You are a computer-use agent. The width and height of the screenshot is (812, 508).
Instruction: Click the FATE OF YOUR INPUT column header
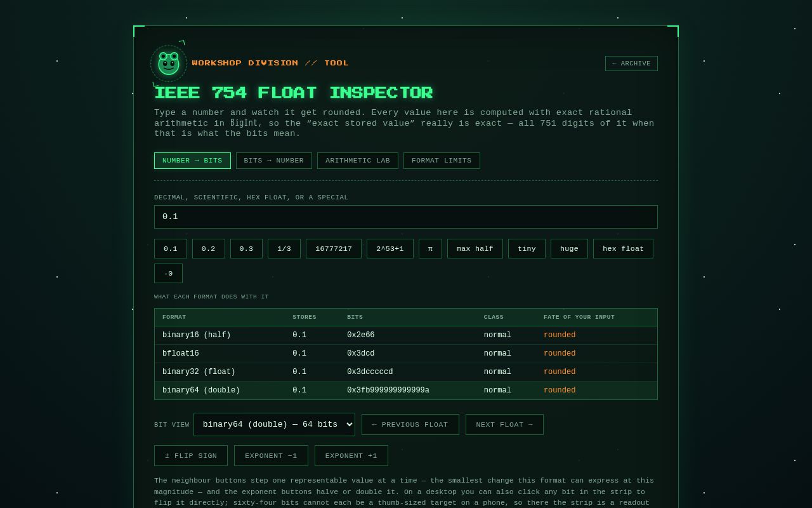(x=579, y=317)
